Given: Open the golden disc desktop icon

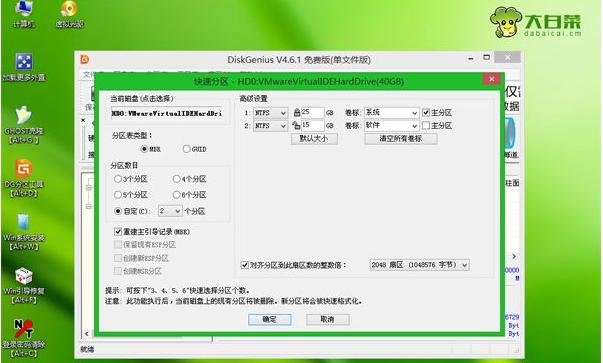Looking at the screenshot, I should (70, 13).
